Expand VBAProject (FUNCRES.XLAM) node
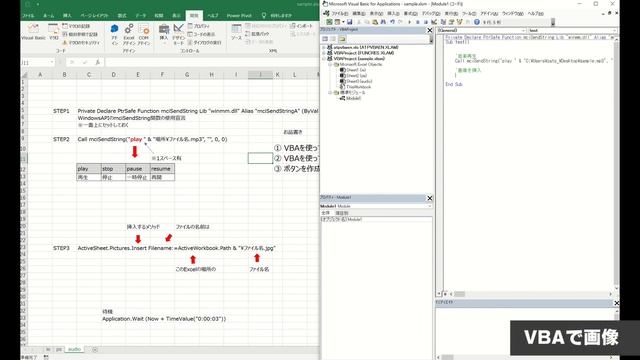The image size is (640, 360). [324, 53]
